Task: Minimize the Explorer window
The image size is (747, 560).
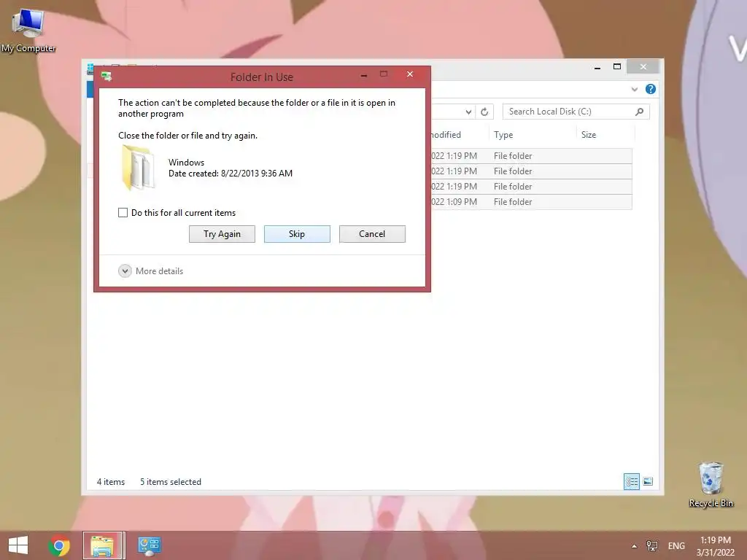Action: coord(597,67)
